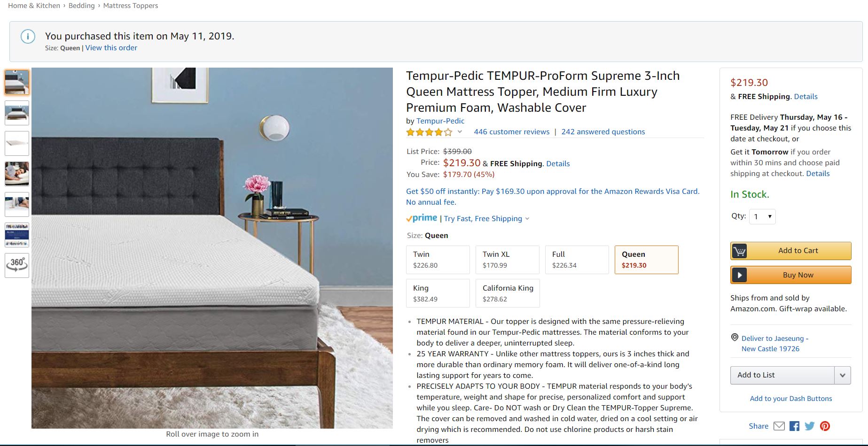Expand the Add to List arrow

tap(842, 375)
